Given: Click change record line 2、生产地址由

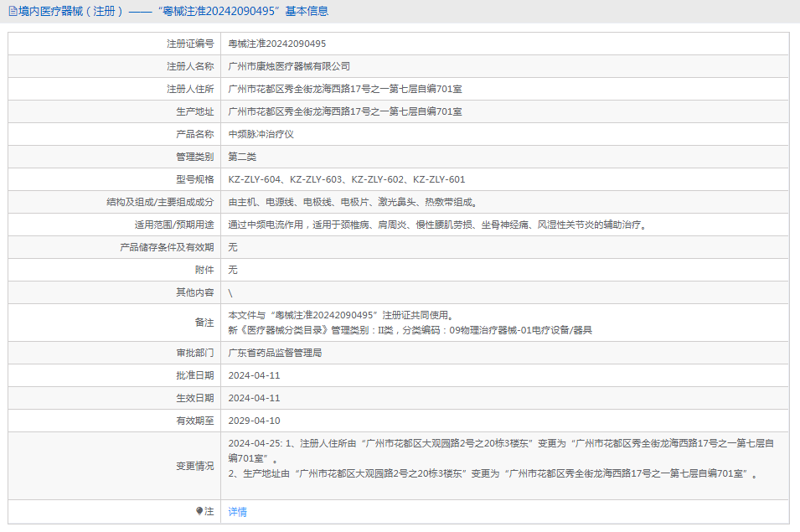Looking at the screenshot, I should pos(493,474).
